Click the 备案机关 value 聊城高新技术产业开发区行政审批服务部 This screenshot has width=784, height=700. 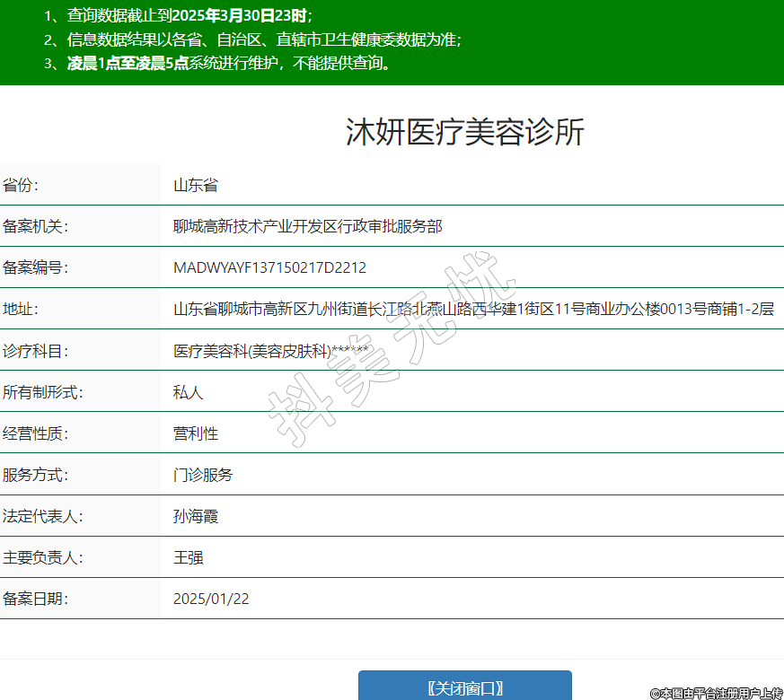[x=307, y=227]
